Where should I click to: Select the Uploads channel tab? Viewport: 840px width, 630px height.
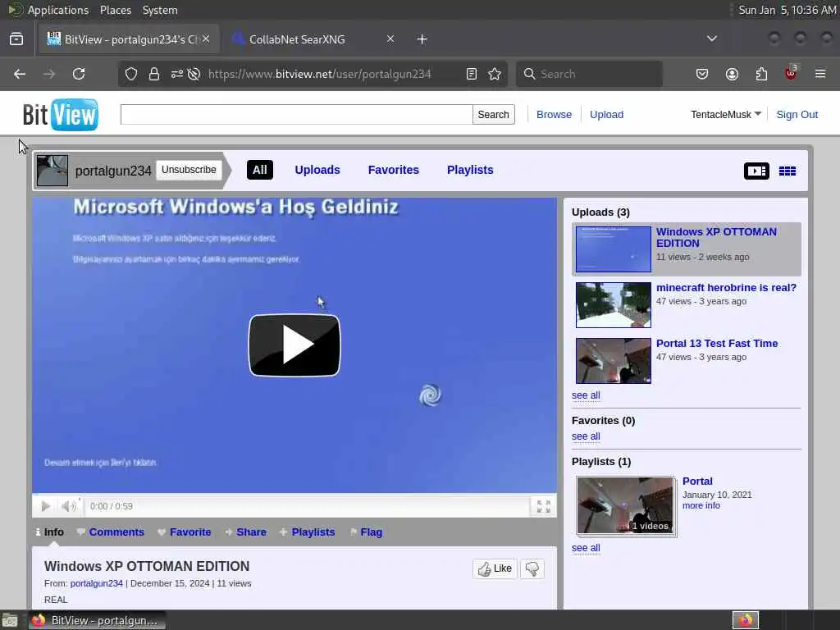[317, 170]
